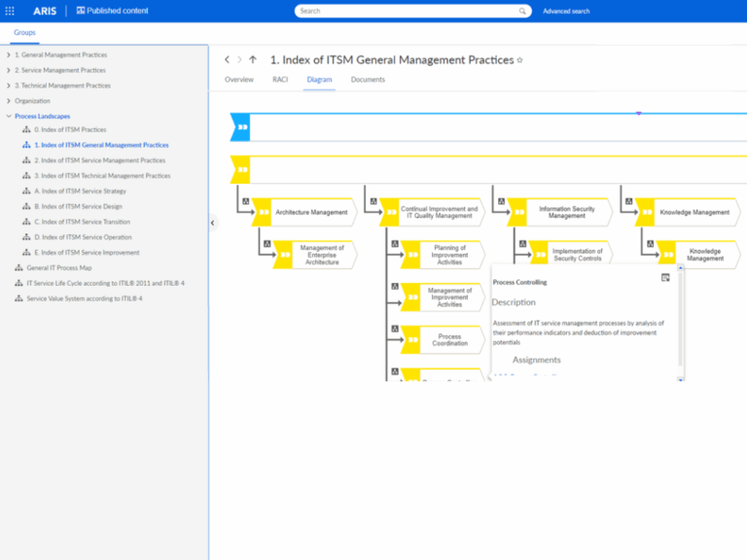Viewport: 747px width, 560px height.
Task: Click the Published content icon
Action: point(81,11)
